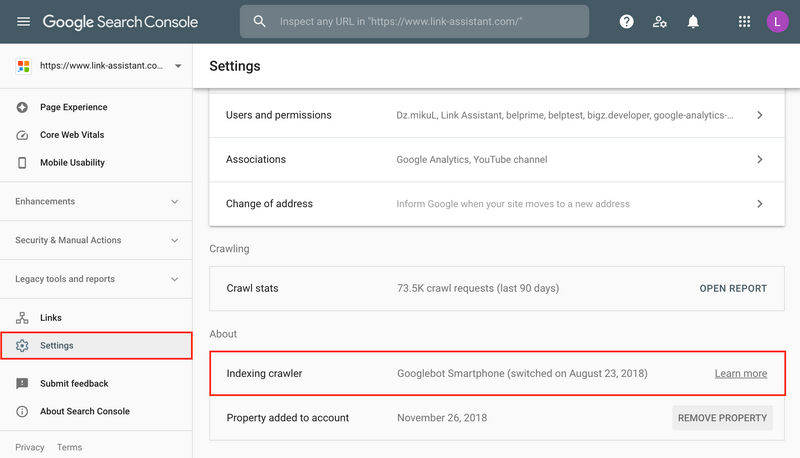Click the Crawling section heading
Screen dimensions: 800x458
229,249
